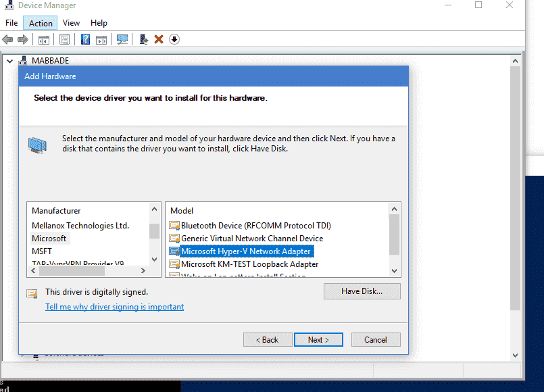
Task: Click the Scan for hardware changes icon
Action: point(122,39)
